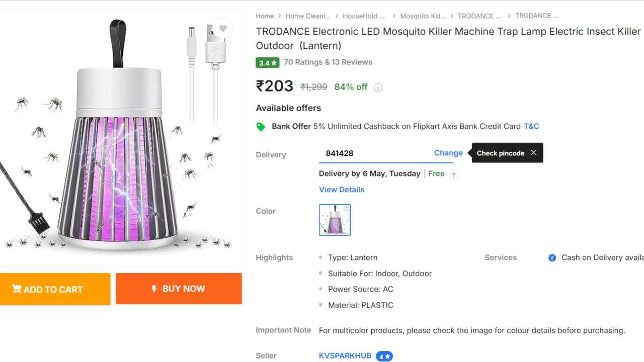Viewport: 644px width, 362px height.
Task: Click the 3.4 star rating badge
Action: click(267, 63)
